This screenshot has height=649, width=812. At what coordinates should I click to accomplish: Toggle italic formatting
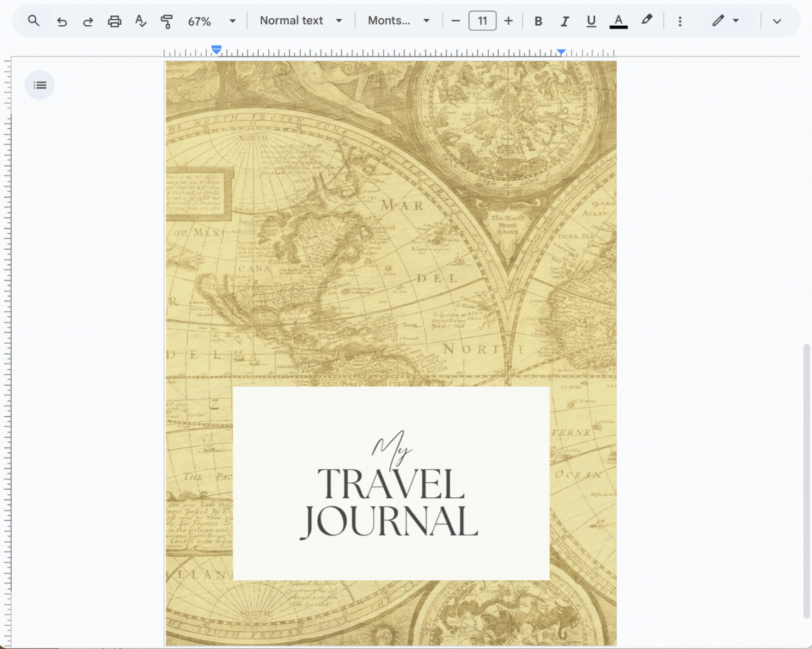(x=565, y=21)
